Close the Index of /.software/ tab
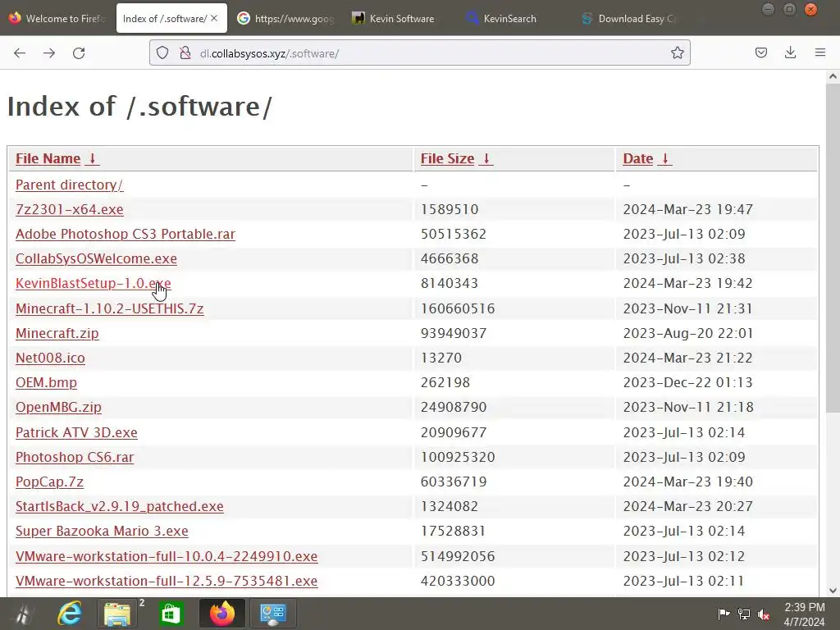Image resolution: width=840 pixels, height=630 pixels. pos(214,18)
